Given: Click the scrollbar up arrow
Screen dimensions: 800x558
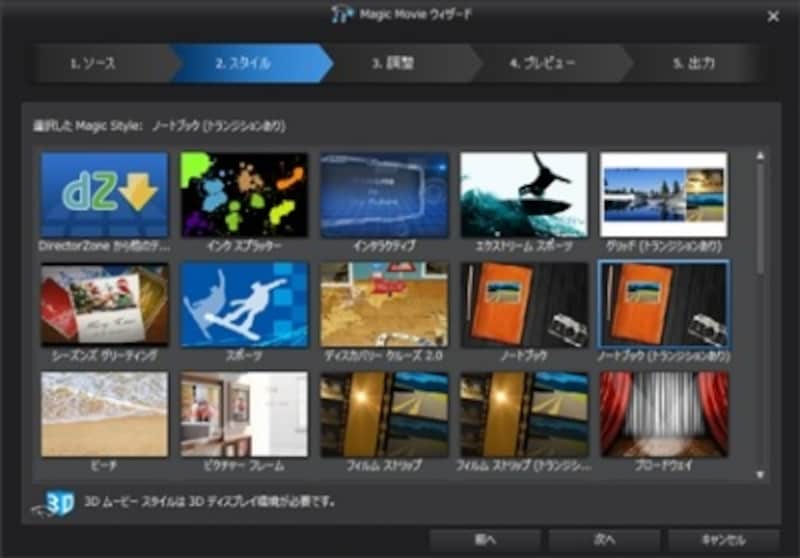Looking at the screenshot, I should click(x=760, y=156).
